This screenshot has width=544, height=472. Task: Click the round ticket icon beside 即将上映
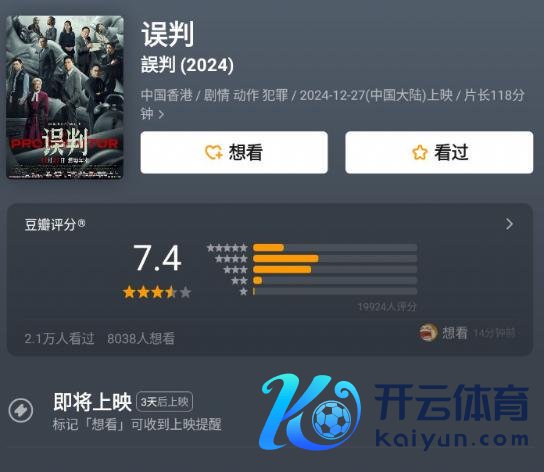coord(21,411)
